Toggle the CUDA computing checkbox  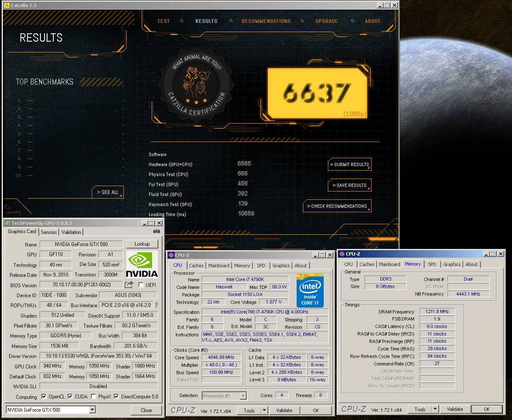70,397
